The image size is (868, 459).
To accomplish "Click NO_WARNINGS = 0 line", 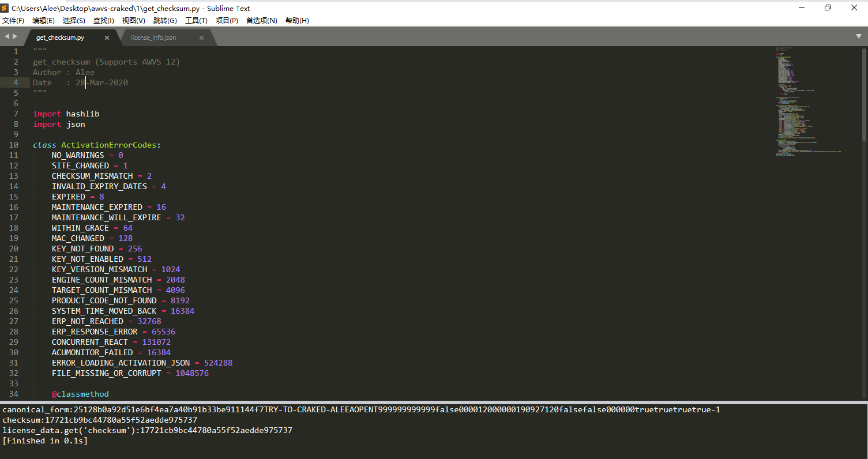I will (x=88, y=155).
